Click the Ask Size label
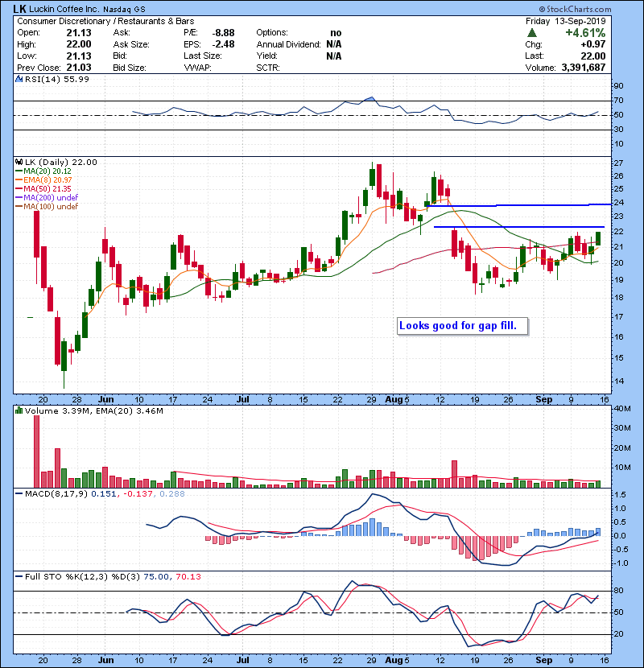Screen dimensions: 644x668 pos(131,44)
